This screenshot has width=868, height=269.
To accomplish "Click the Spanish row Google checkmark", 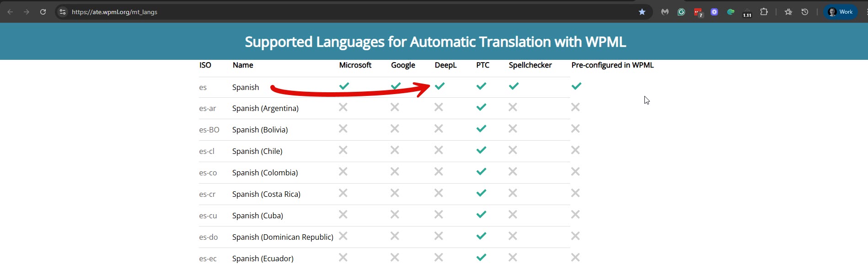I will tap(396, 86).
